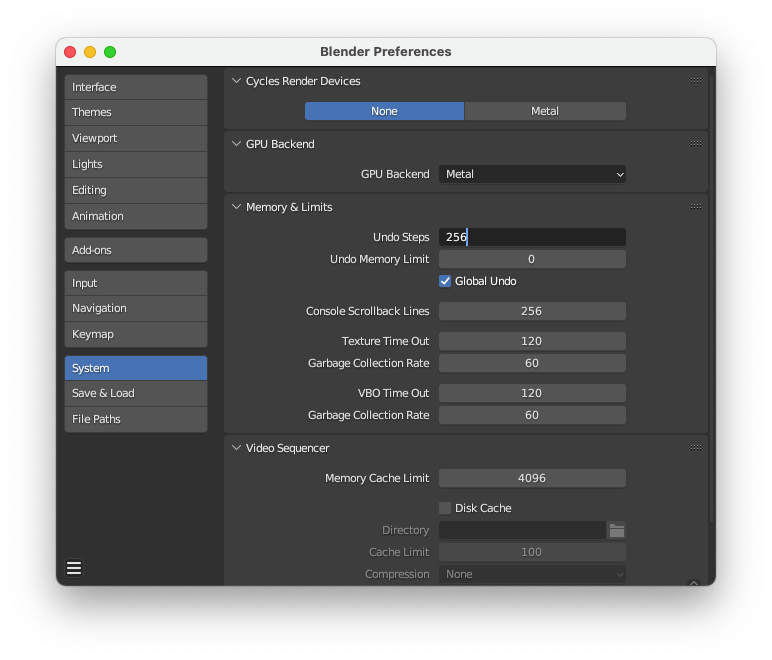Image resolution: width=772 pixels, height=660 pixels.
Task: Enable the Disk Cache checkbox
Action: tap(445, 508)
